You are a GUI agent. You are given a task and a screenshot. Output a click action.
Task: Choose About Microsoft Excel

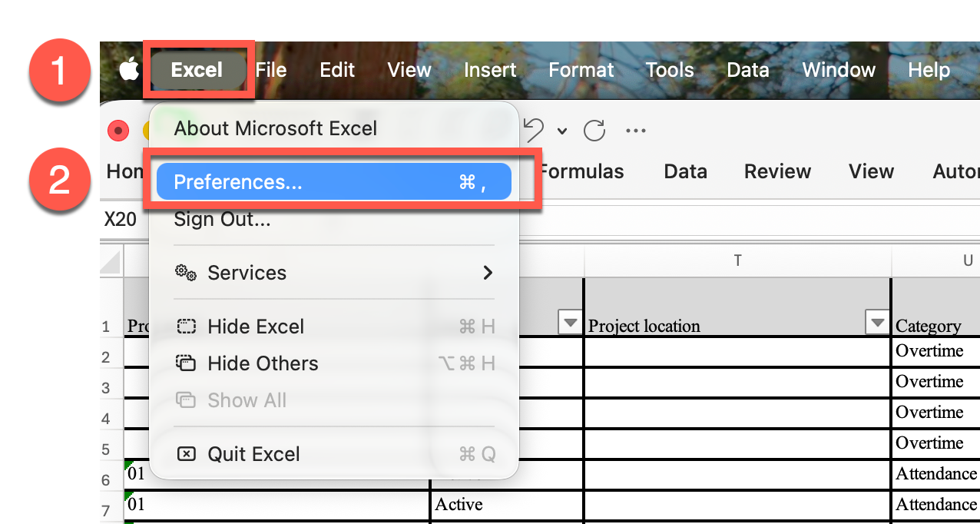pos(275,128)
